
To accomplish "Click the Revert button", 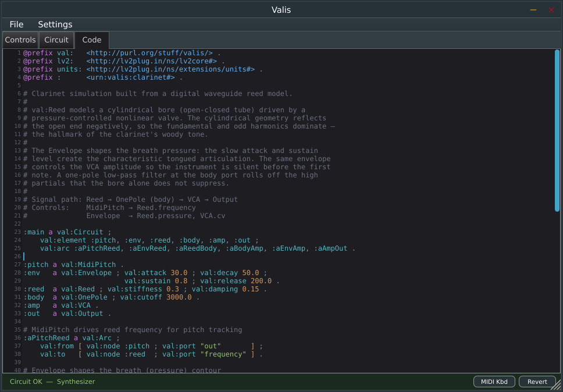I will pos(537,382).
